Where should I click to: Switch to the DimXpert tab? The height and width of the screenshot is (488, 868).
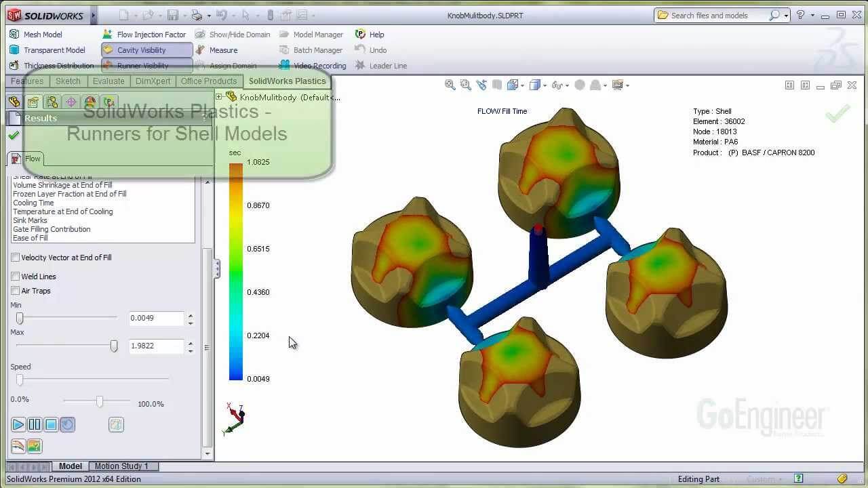(153, 81)
